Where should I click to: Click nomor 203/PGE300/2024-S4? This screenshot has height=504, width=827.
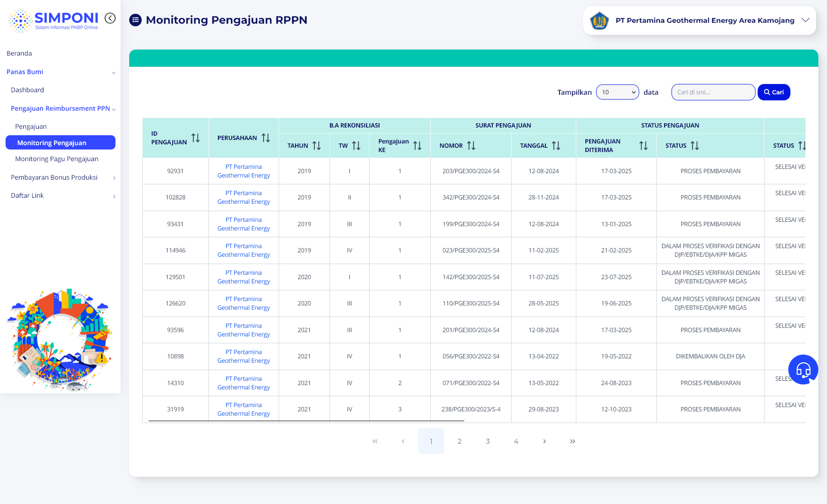[x=471, y=171]
